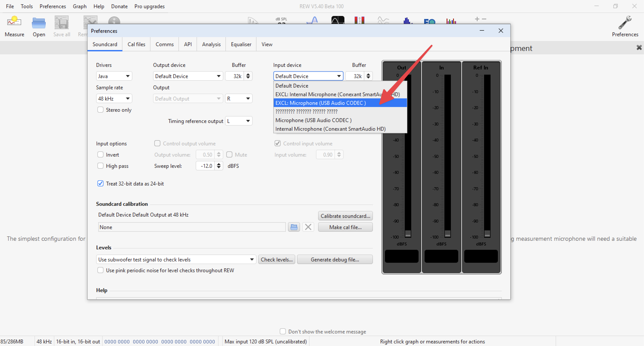Click the Calibrate soundcard button

[x=345, y=216]
